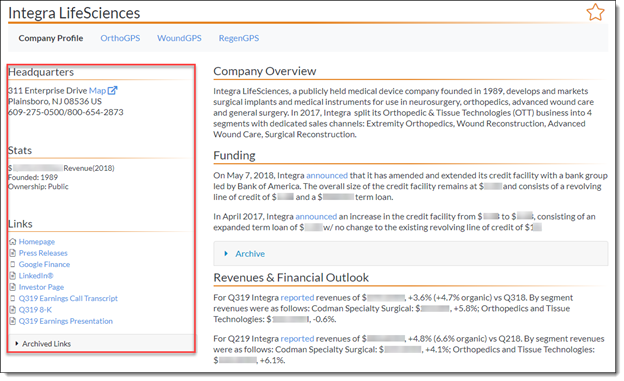Switch to the OrthoGPS tab

[120, 38]
